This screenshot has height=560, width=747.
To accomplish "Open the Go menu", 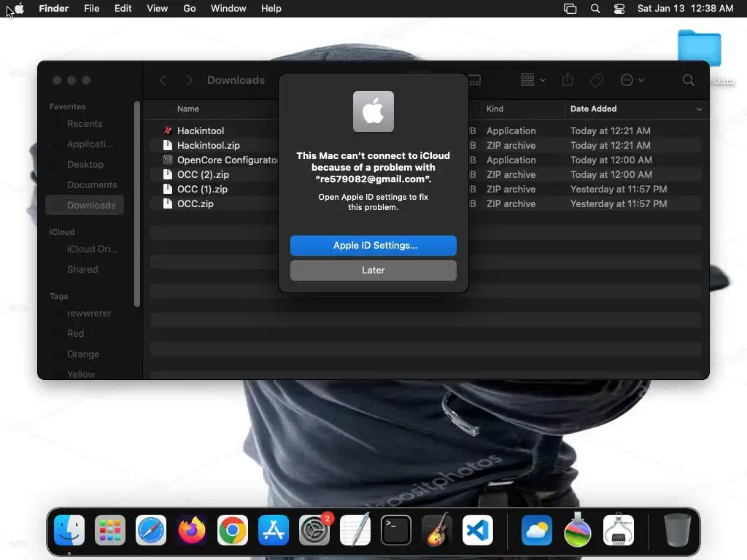I will pyautogui.click(x=190, y=9).
